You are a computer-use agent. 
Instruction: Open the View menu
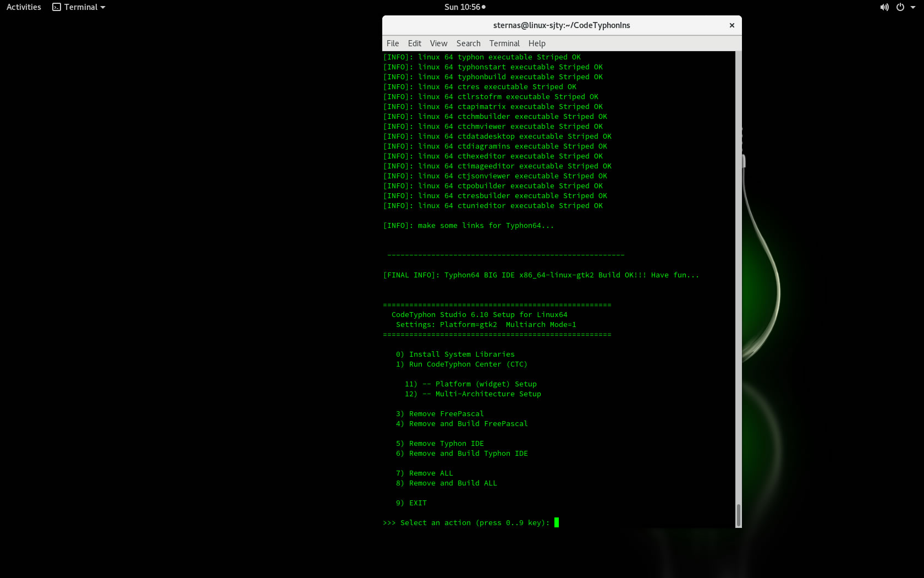coord(439,43)
